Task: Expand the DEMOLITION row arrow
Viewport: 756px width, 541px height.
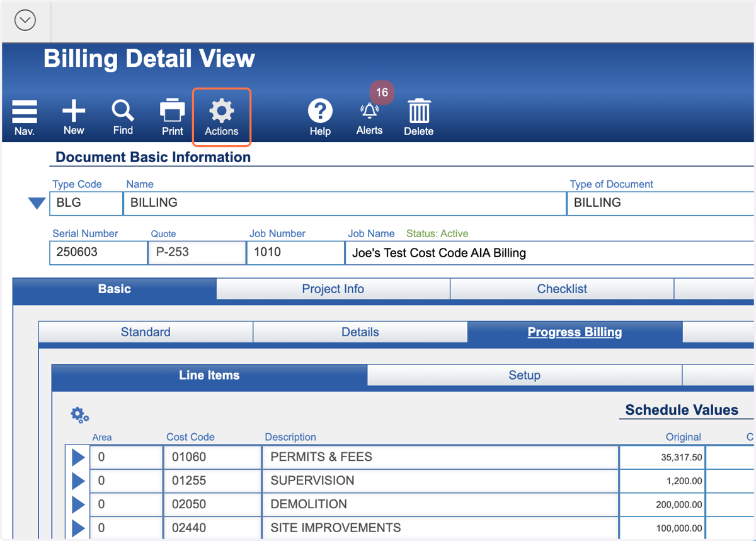Action: (78, 504)
